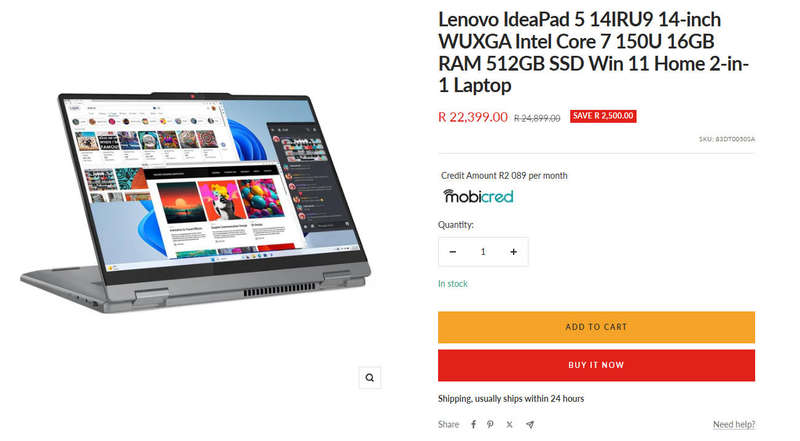Click the Lenovo IdeaPad 5 product title

594,52
